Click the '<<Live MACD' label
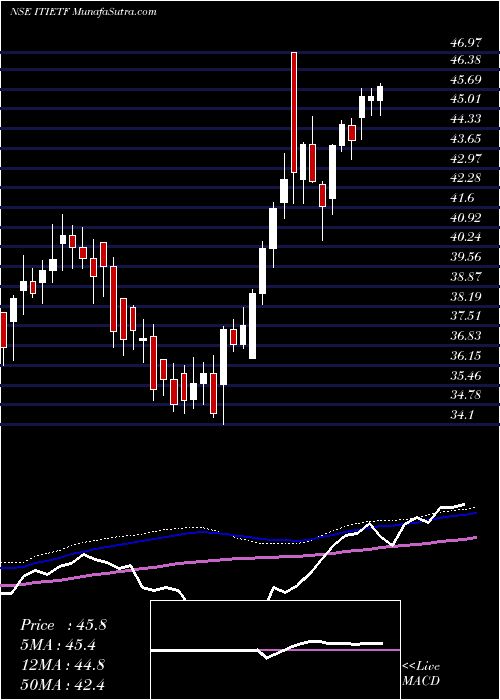Viewport: 500px width, 700px height. [x=421, y=674]
